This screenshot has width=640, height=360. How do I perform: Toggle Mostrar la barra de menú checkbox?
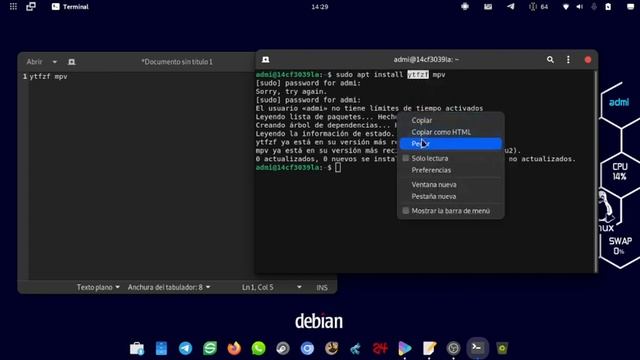point(406,211)
